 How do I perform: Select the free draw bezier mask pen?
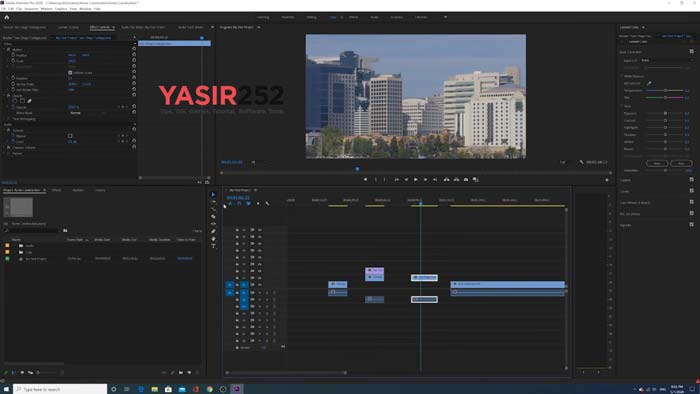(x=29, y=101)
